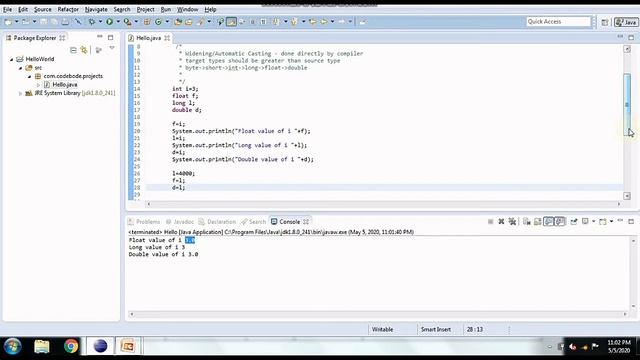Navigate Back to previous edit location
Image resolution: width=640 pixels, height=360 pixels.
pos(323,22)
